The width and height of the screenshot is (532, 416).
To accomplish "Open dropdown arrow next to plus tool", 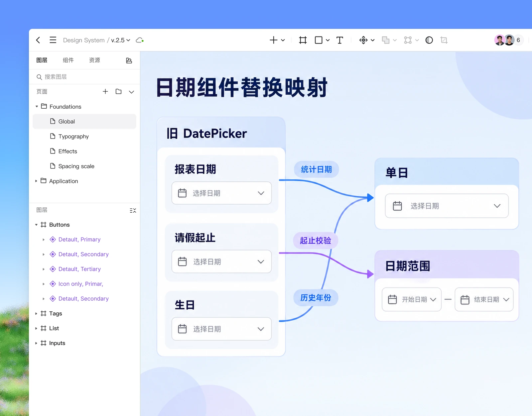I will coord(283,40).
